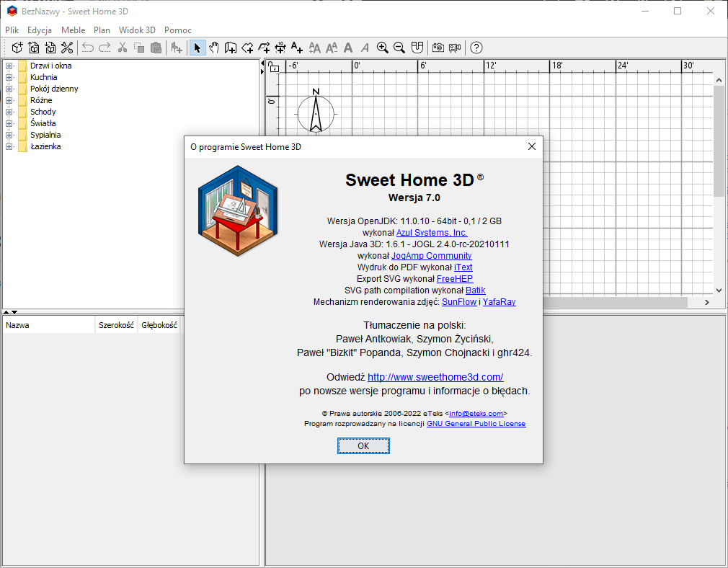
Task: Toggle the plan lock icon
Action: [274, 67]
